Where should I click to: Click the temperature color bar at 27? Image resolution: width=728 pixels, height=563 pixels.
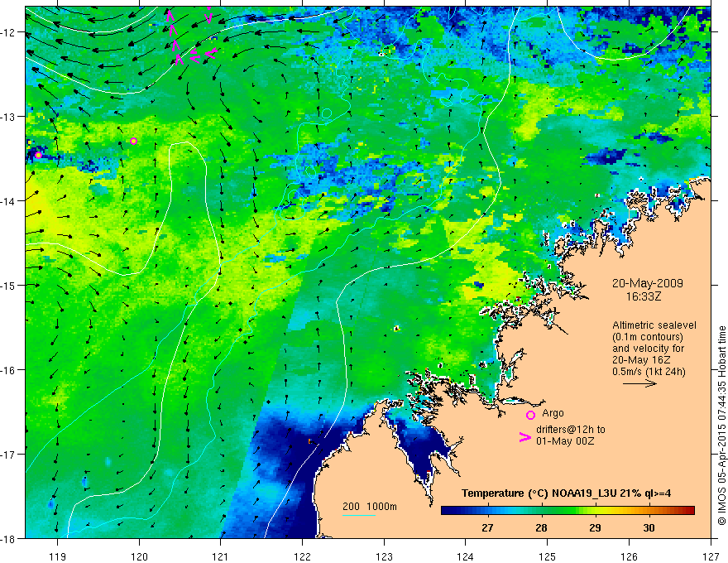click(487, 511)
